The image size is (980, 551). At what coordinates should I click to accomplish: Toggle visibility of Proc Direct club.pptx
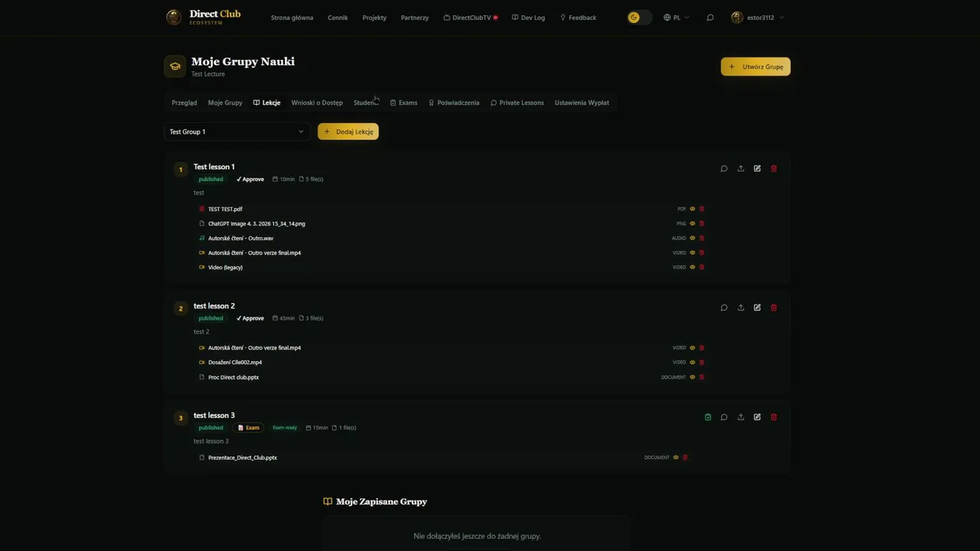pos(692,377)
